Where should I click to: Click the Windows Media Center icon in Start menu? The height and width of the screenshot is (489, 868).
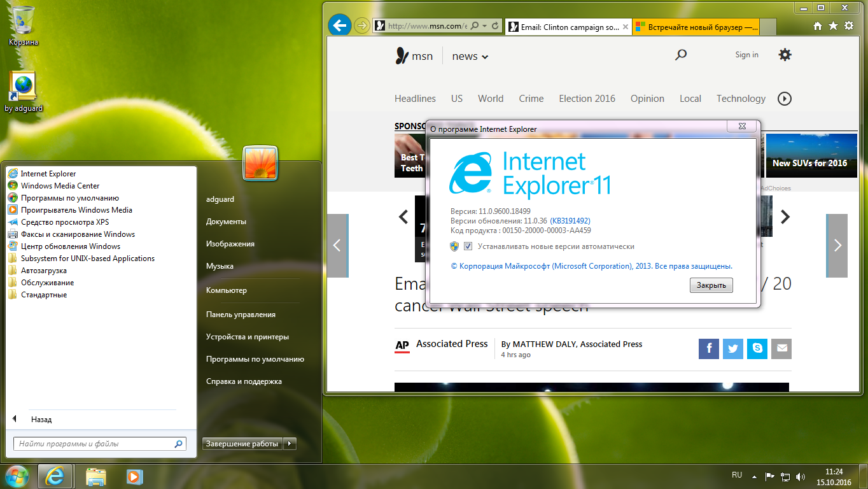13,186
